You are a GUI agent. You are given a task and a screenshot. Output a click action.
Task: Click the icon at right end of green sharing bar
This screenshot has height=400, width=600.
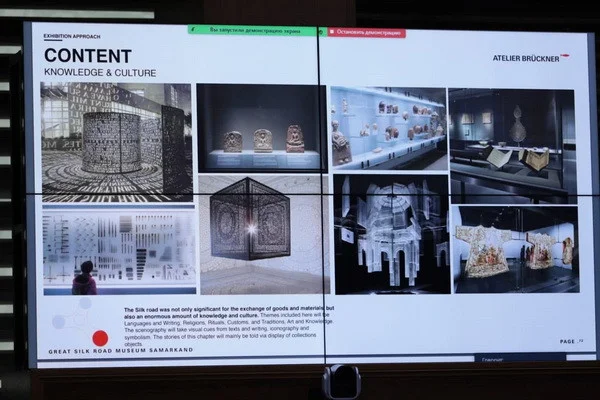[x=321, y=32]
